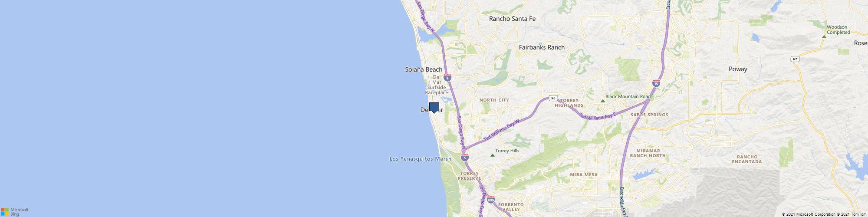
Task: Click the Woodson Completed peak triangle marker
Action: pyautogui.click(x=824, y=36)
